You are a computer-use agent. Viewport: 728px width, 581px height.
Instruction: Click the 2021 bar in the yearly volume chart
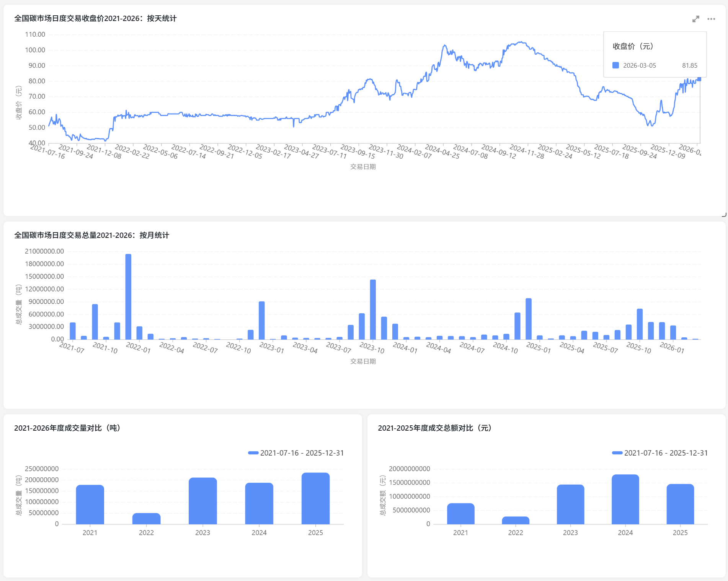(x=90, y=504)
